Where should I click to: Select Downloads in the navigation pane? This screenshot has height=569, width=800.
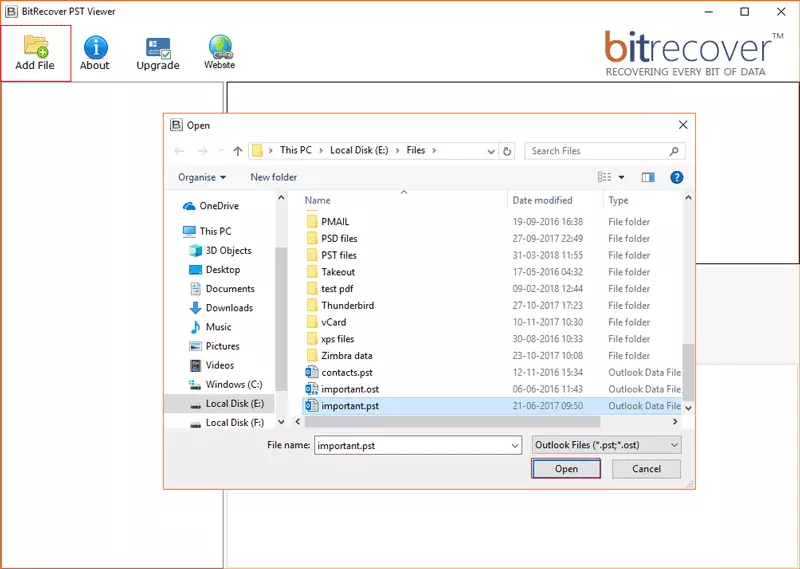[x=229, y=308]
